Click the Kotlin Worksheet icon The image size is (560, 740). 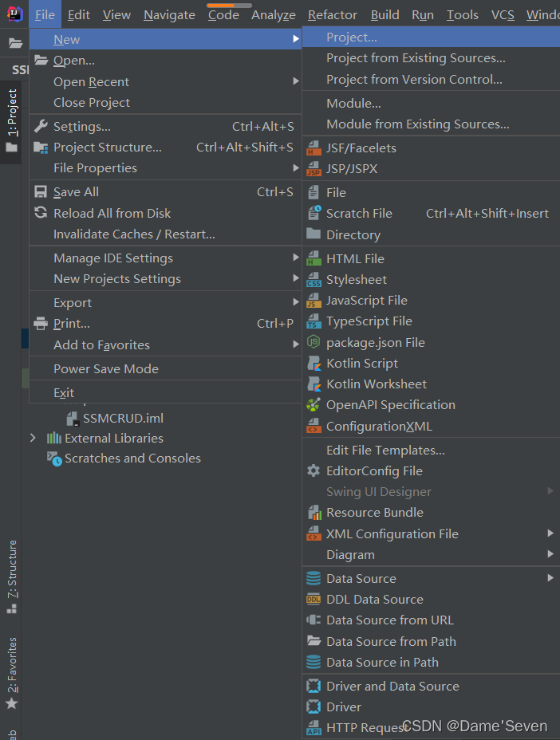point(314,384)
